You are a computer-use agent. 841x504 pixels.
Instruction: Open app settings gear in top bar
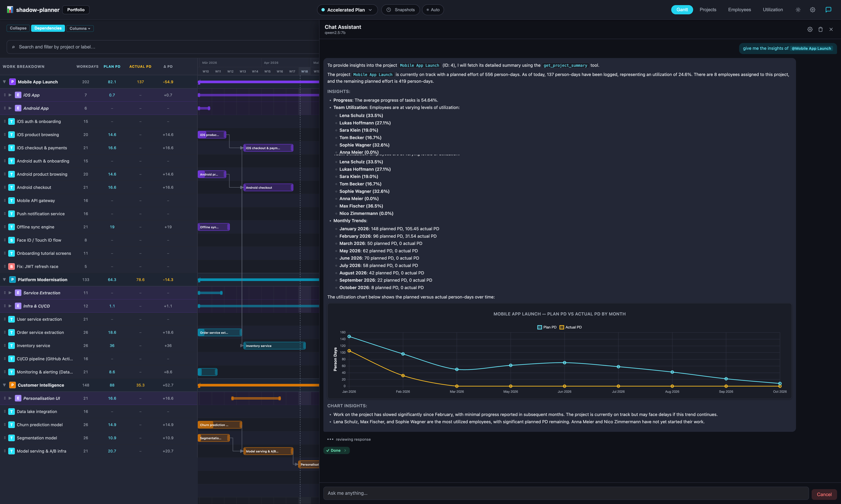(812, 10)
